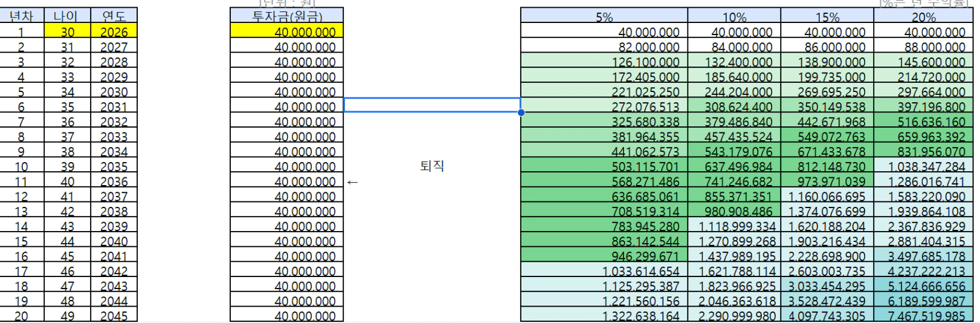Select the 5% return column header
980x323 pixels.
604,16
